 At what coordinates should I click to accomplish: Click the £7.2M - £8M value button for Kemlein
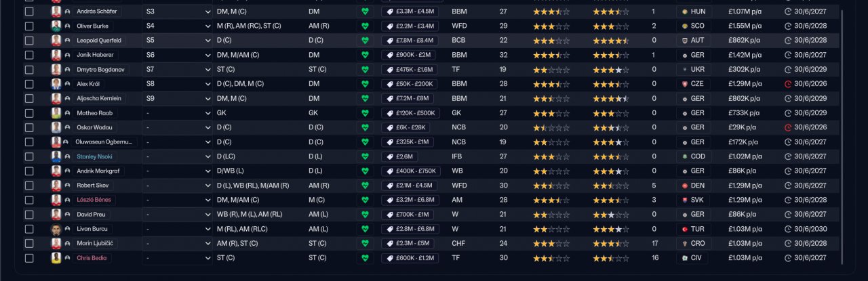pos(409,98)
